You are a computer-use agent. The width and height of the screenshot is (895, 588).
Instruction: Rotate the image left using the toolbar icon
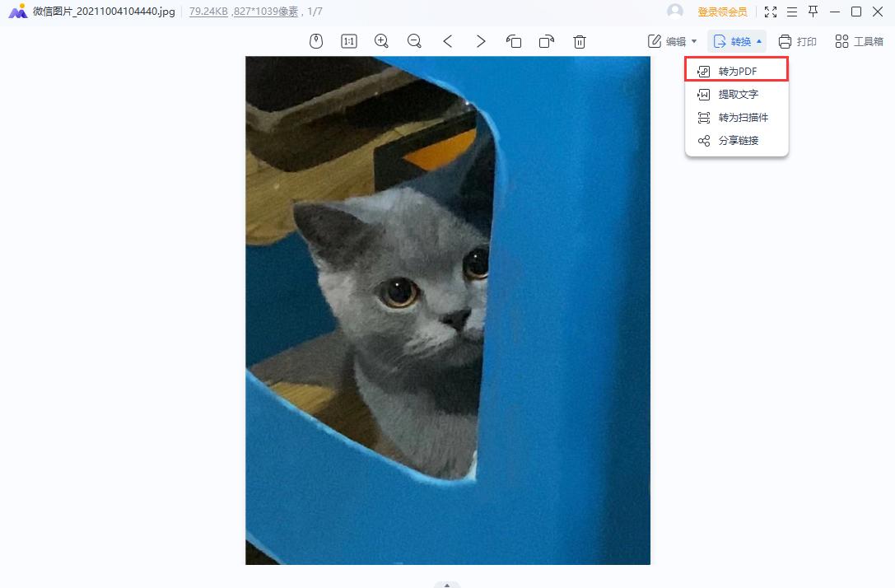514,40
